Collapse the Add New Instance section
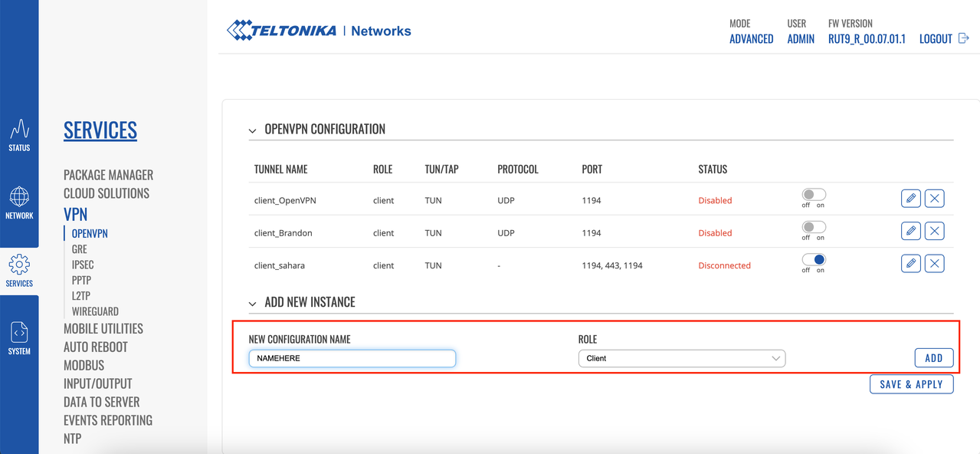This screenshot has width=980, height=454. pyautogui.click(x=252, y=304)
